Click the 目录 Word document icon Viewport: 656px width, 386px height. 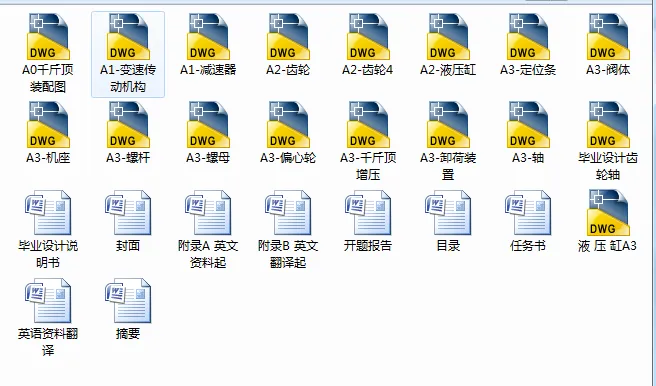tap(448, 212)
